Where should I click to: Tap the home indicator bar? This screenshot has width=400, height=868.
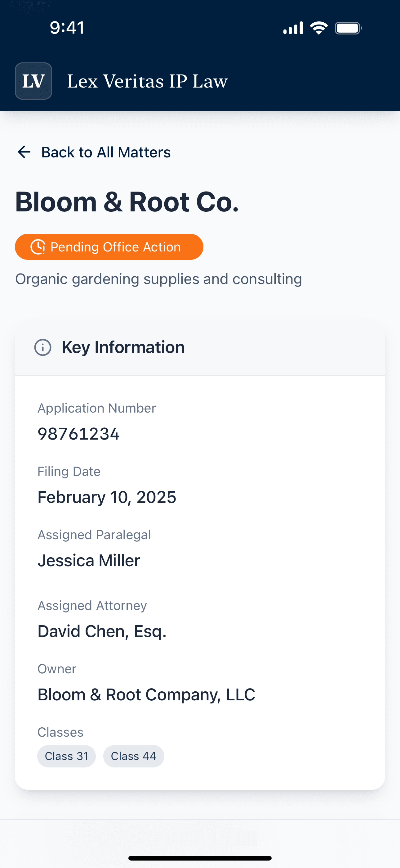[x=200, y=858]
